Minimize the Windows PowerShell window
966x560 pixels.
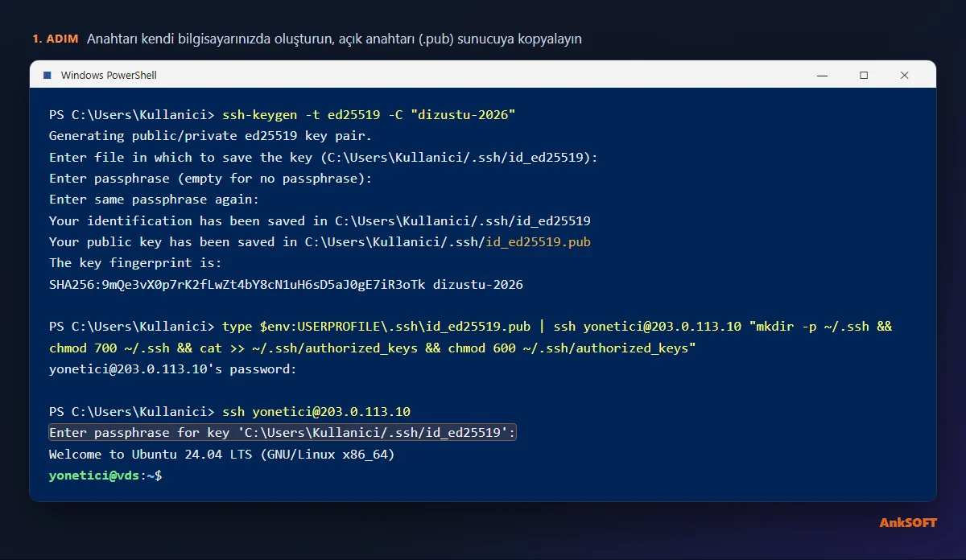click(822, 75)
